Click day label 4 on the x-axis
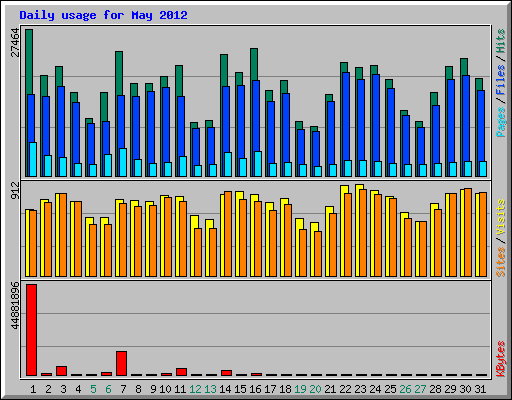 [x=78, y=389]
